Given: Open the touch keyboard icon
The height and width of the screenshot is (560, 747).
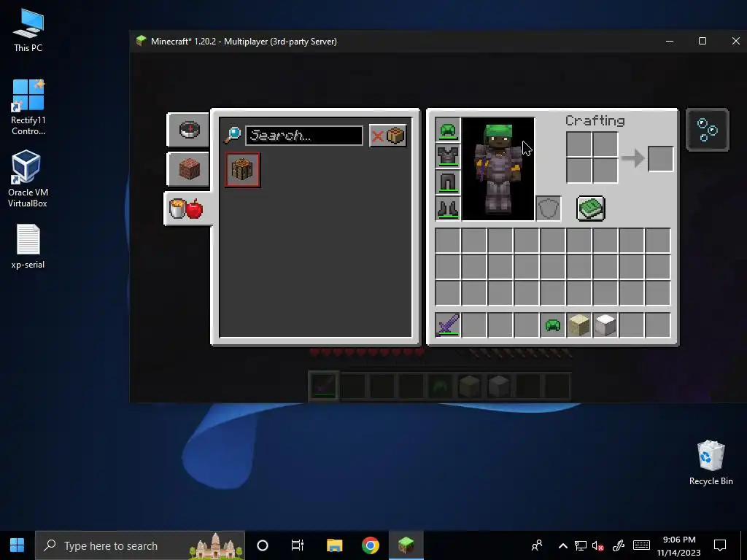Looking at the screenshot, I should [x=641, y=545].
